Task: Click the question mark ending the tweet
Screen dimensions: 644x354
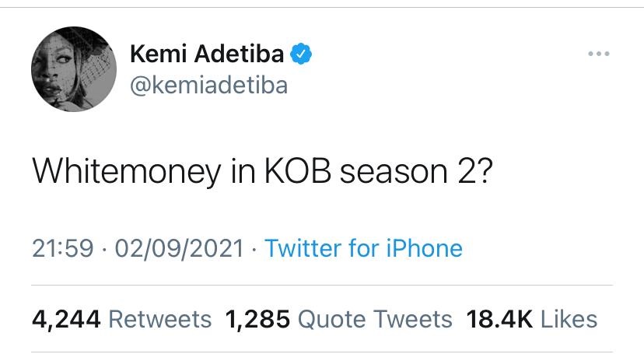Action: coord(483,173)
